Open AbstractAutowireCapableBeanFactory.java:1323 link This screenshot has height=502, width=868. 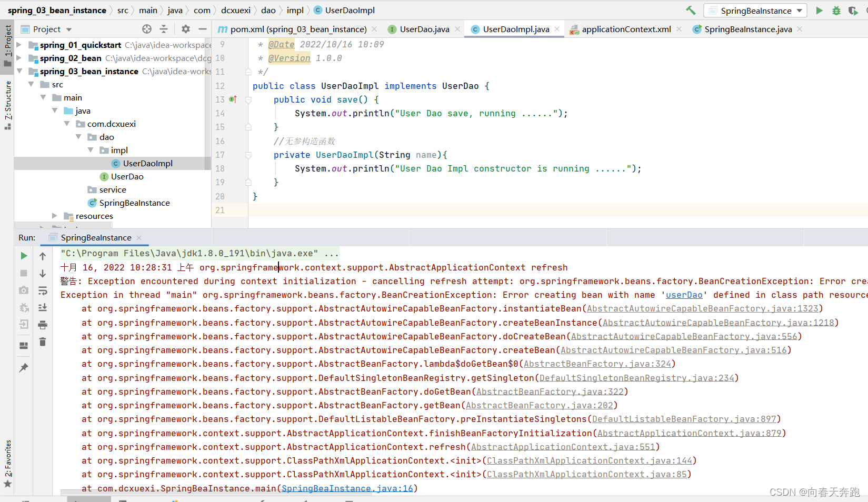703,309
